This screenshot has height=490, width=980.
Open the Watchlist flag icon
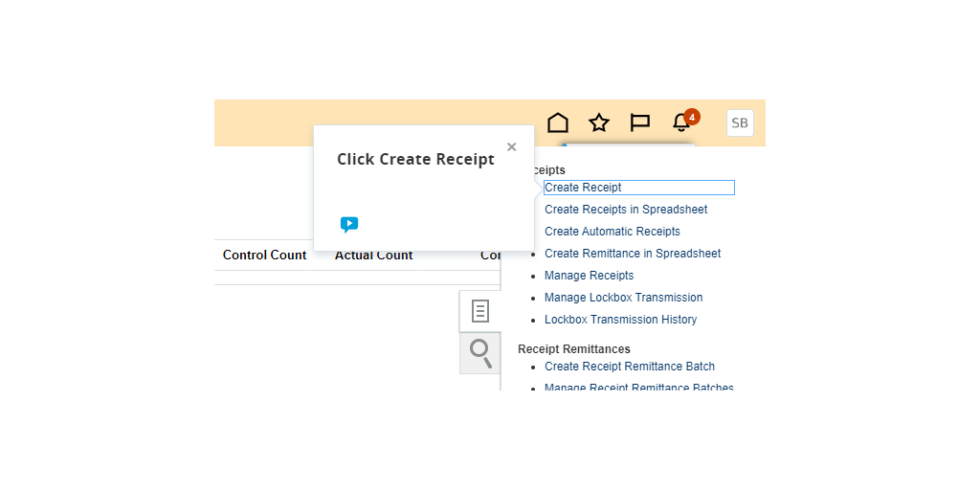pyautogui.click(x=640, y=122)
